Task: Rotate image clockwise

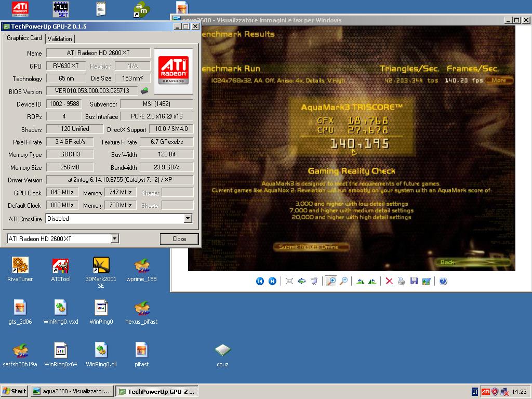Action: [361, 281]
